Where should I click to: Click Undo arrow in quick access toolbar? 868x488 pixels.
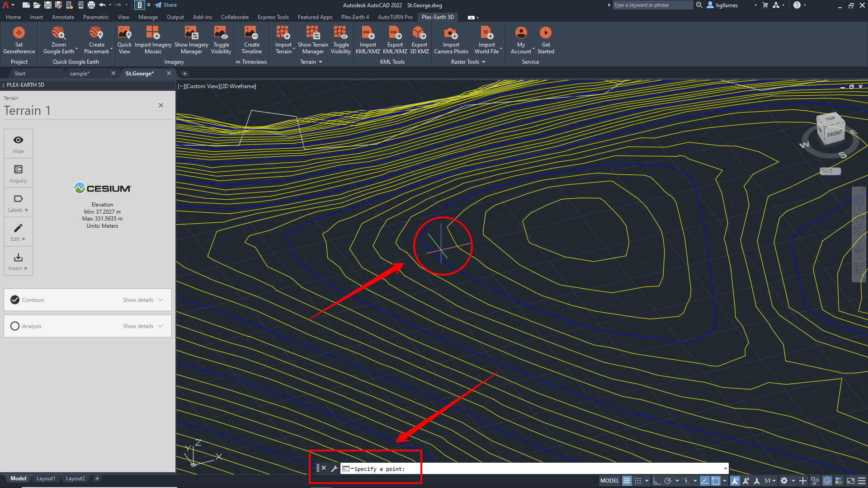[x=102, y=5]
